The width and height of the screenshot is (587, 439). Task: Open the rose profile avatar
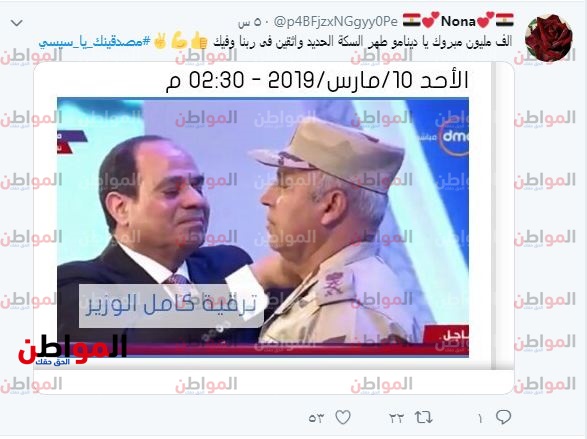(549, 37)
